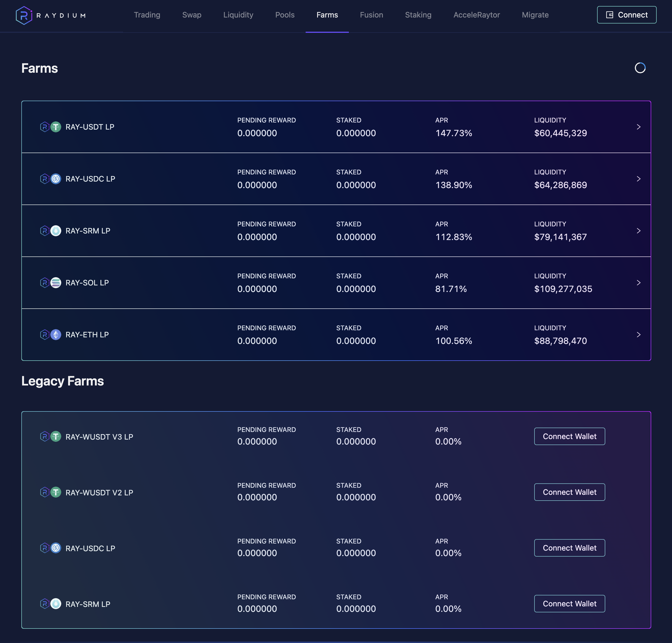Open the Swap tab
672x643 pixels.
click(x=192, y=15)
